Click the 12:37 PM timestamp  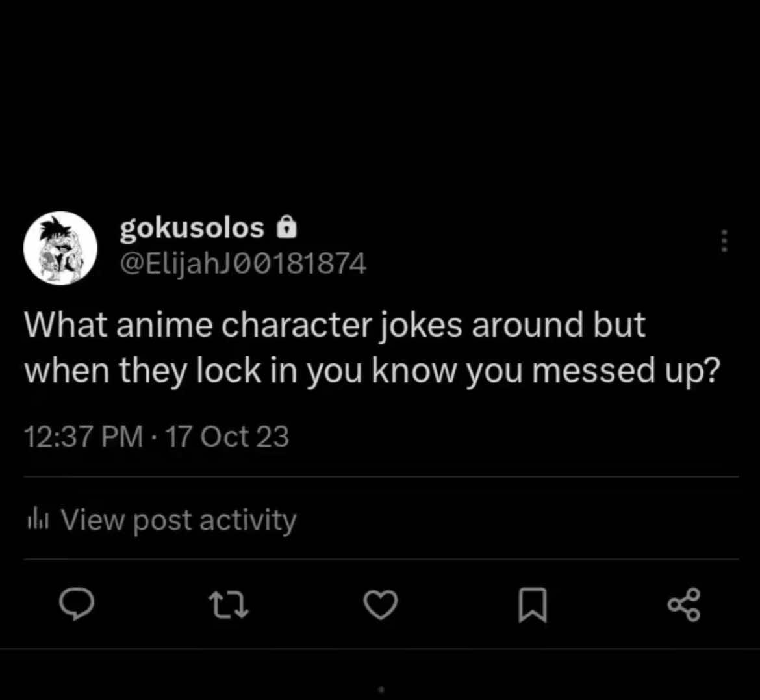tap(83, 436)
